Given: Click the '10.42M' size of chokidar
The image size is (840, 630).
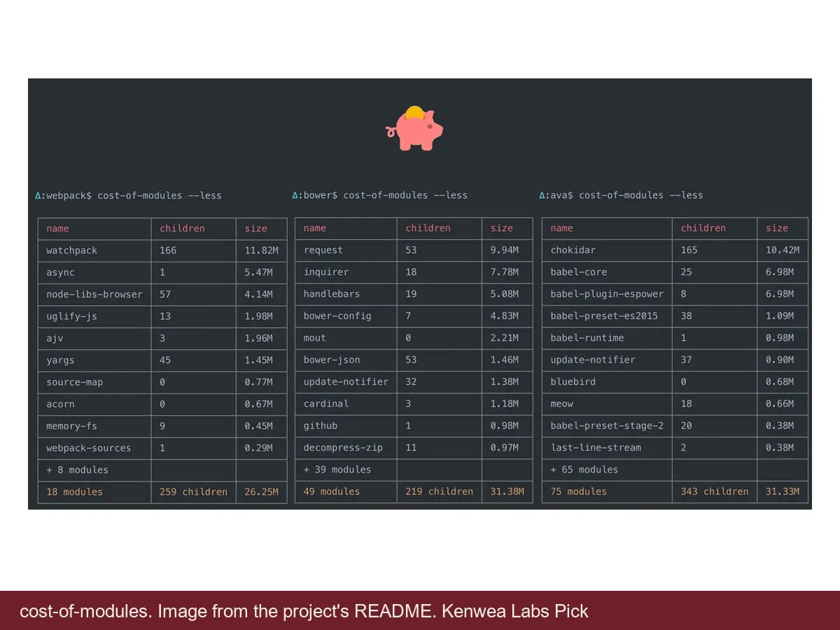Looking at the screenshot, I should coord(783,250).
